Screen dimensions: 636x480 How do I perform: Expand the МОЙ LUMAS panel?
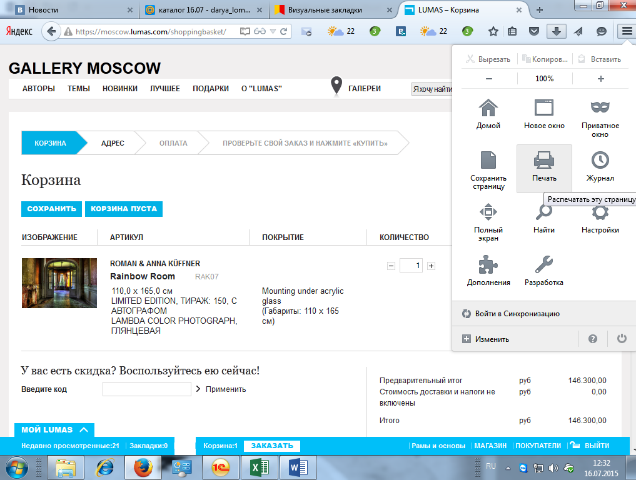54,430
